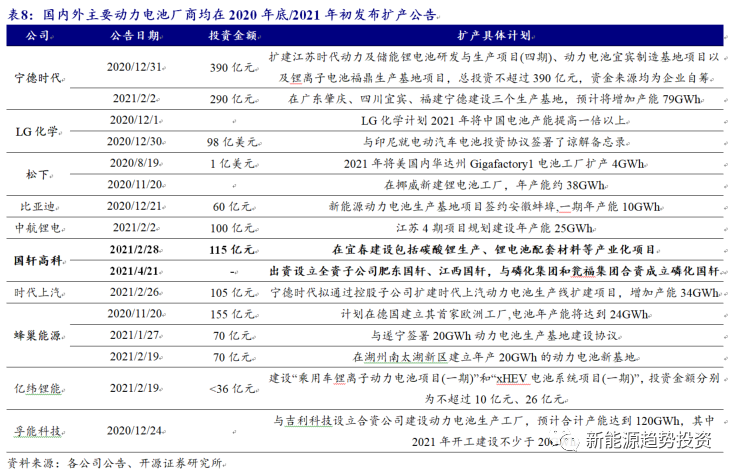The image size is (735, 473).
Task: Select the date cell 2021/2/28
Action: pos(135,249)
